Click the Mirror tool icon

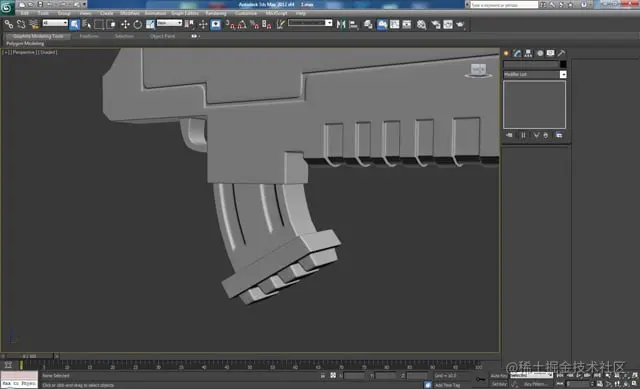(341, 24)
